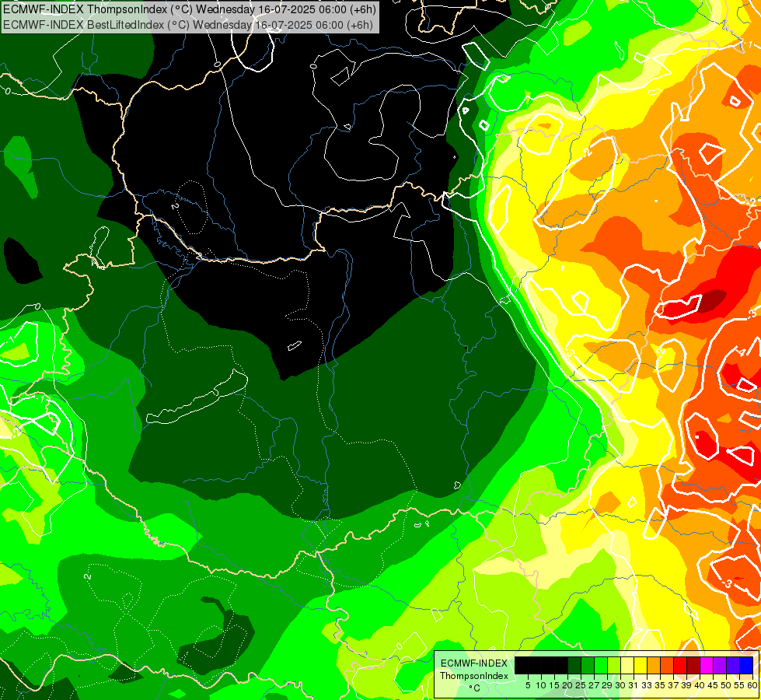Select the purple 45–50 legend swatch

(x=720, y=665)
